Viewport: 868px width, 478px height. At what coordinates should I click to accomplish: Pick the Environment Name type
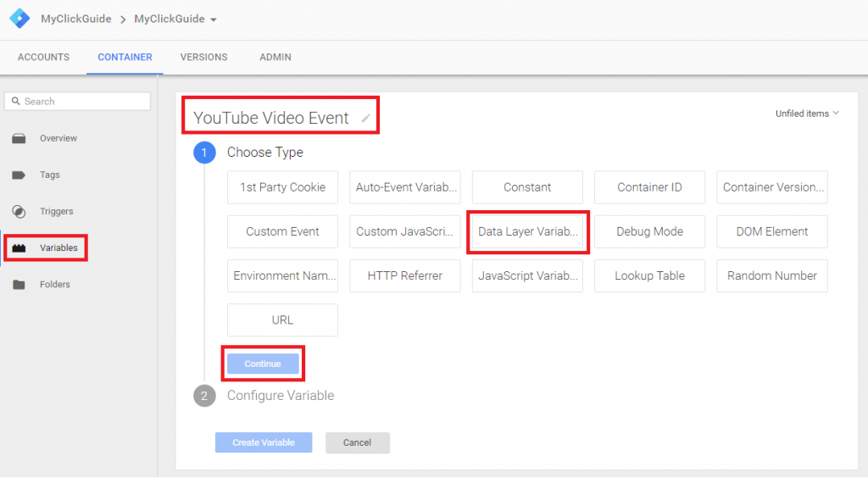pos(282,275)
